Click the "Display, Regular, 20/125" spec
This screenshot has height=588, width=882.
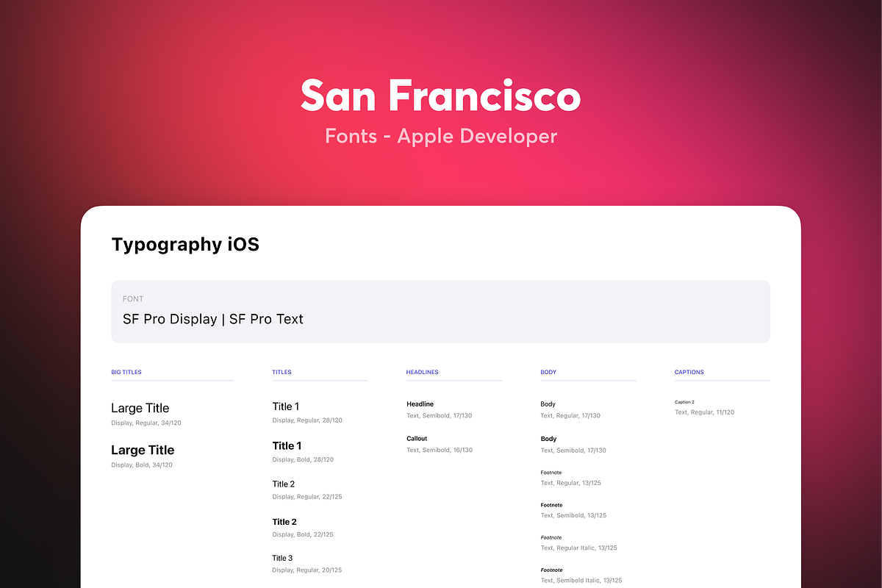point(307,570)
